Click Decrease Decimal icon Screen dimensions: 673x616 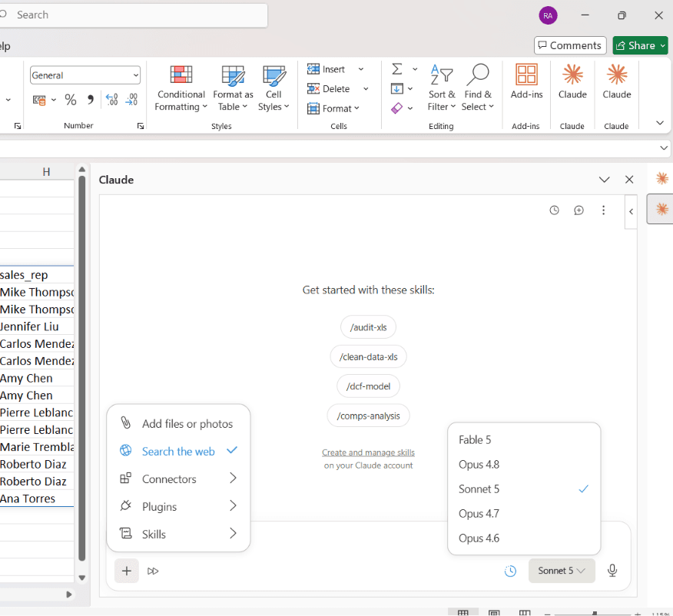click(131, 100)
